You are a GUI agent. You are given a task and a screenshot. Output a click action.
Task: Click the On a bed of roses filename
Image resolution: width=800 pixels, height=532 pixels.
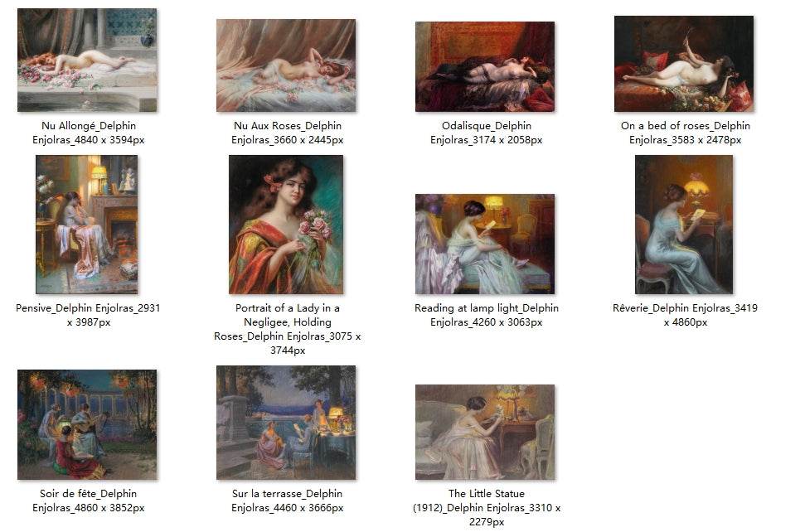pyautogui.click(x=686, y=133)
